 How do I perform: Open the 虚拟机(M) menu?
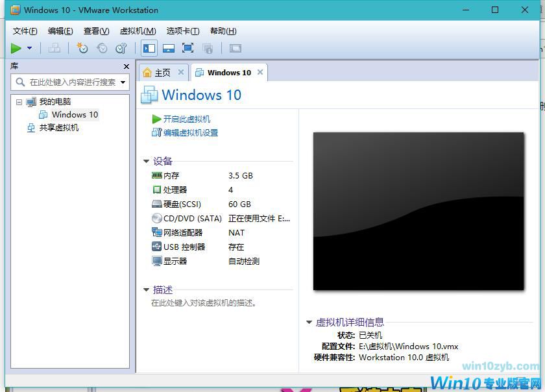(138, 31)
